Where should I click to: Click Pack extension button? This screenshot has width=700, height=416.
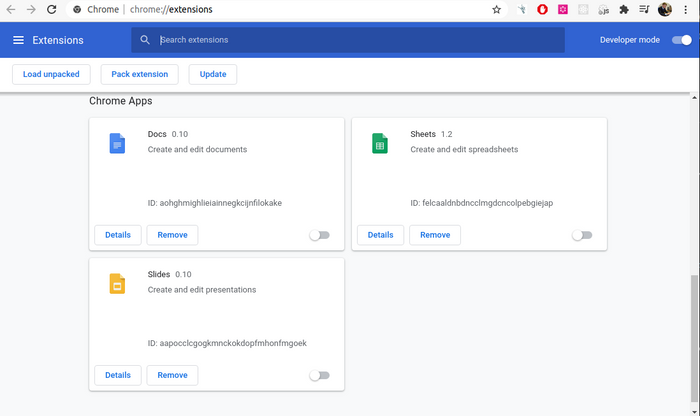(x=140, y=74)
